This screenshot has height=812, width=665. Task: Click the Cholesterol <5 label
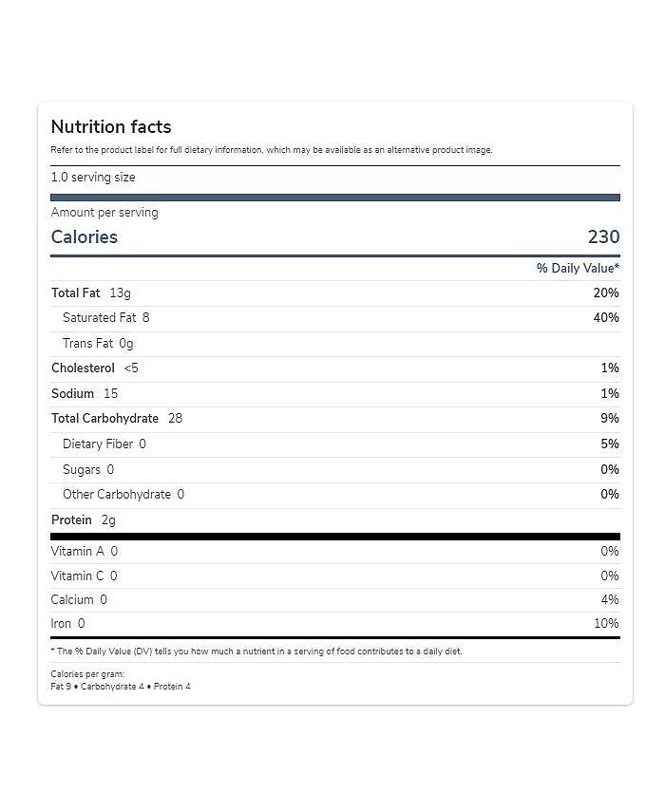click(x=95, y=368)
